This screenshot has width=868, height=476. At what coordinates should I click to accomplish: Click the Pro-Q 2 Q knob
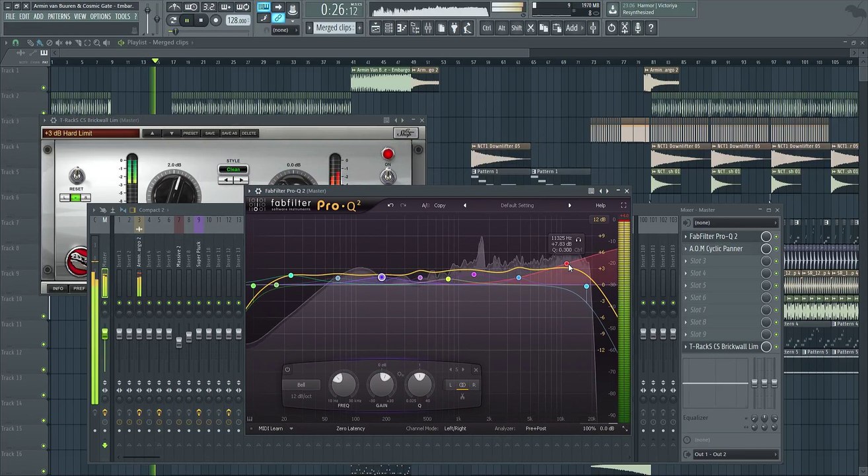tap(419, 384)
